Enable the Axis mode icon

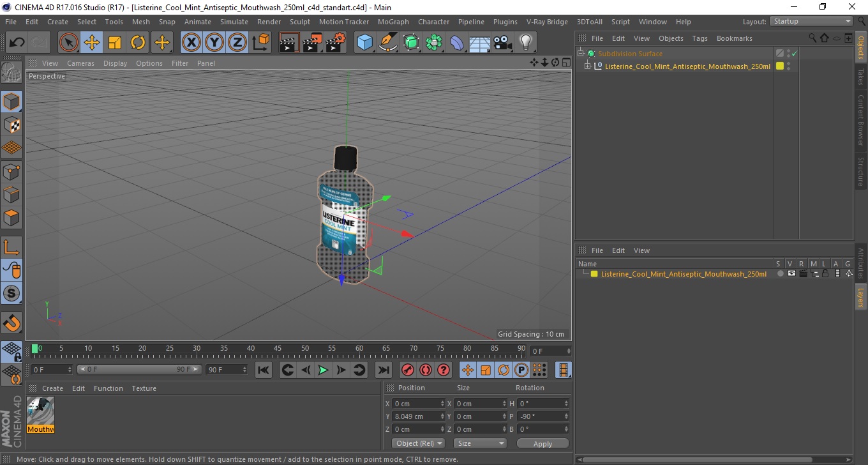tap(12, 247)
